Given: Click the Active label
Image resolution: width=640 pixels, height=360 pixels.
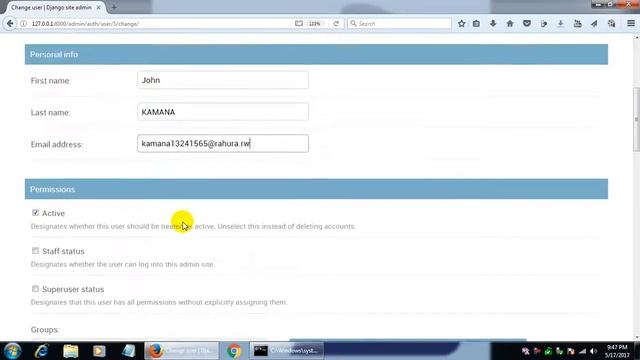Looking at the screenshot, I should (53, 213).
